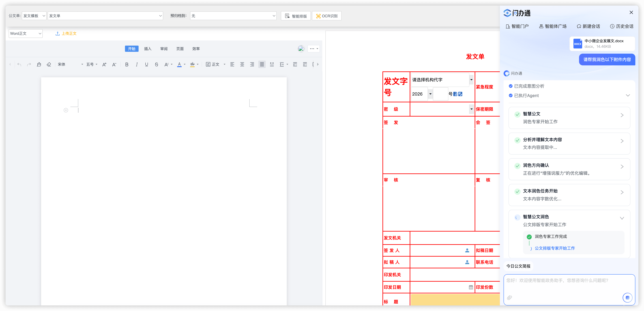This screenshot has width=644, height=311.
Task: Click the manual number edit icon
Action: pyautogui.click(x=460, y=94)
